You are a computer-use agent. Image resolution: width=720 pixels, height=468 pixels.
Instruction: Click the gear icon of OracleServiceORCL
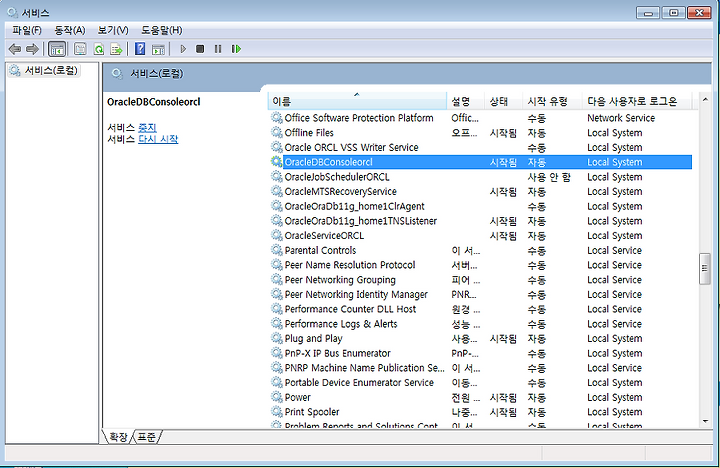click(x=276, y=235)
